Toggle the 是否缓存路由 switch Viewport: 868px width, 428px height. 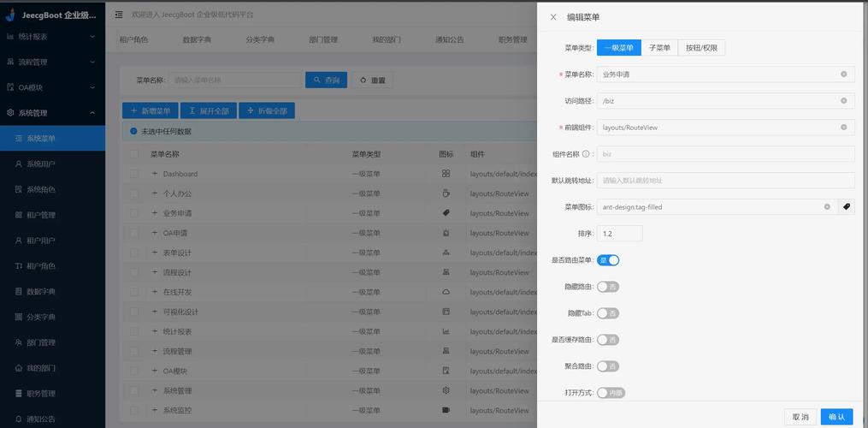tap(608, 340)
